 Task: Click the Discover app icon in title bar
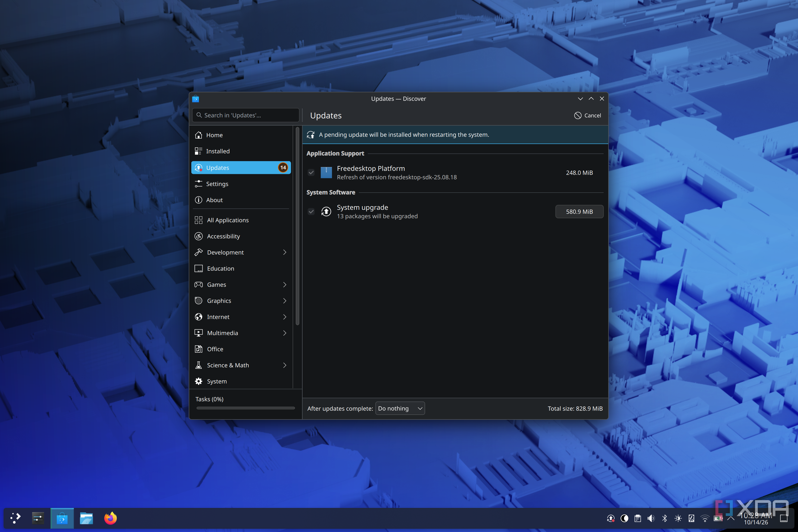pos(195,99)
